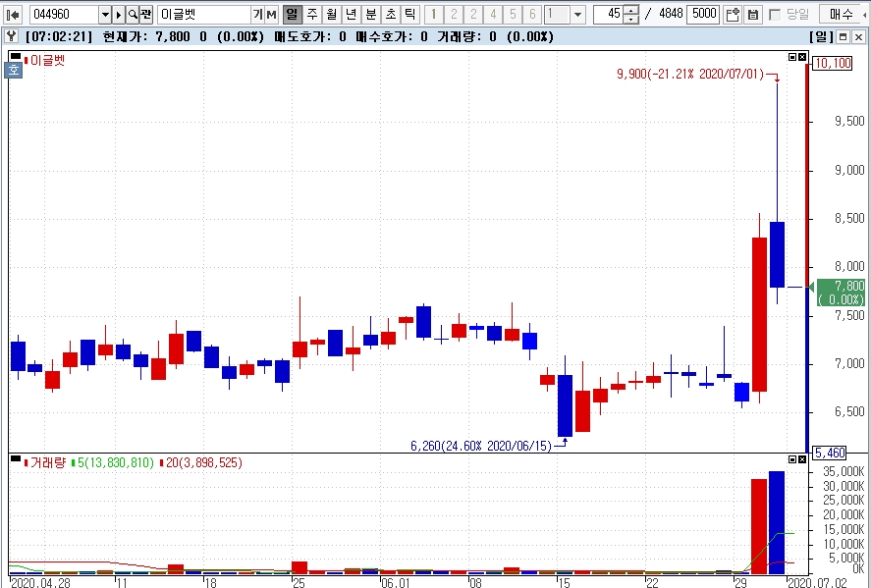This screenshot has height=588, width=871.
Task: Click the jump-to-first arrow icon at toolbar start
Action: tap(13, 15)
